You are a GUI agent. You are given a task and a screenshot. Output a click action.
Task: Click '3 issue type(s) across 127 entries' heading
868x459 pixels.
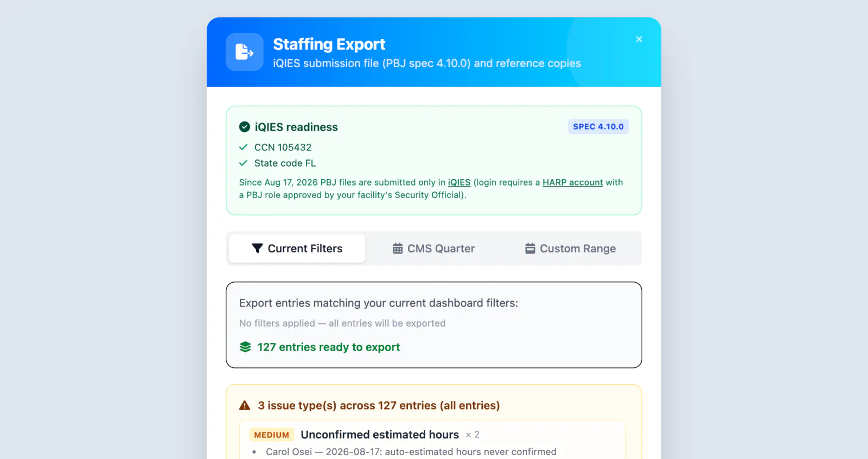coord(379,405)
